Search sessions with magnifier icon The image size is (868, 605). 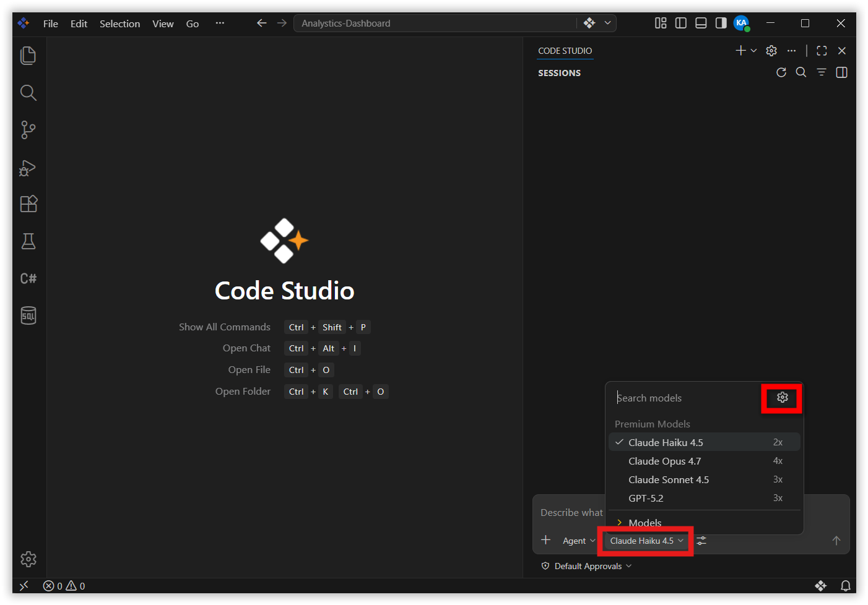pyautogui.click(x=801, y=72)
